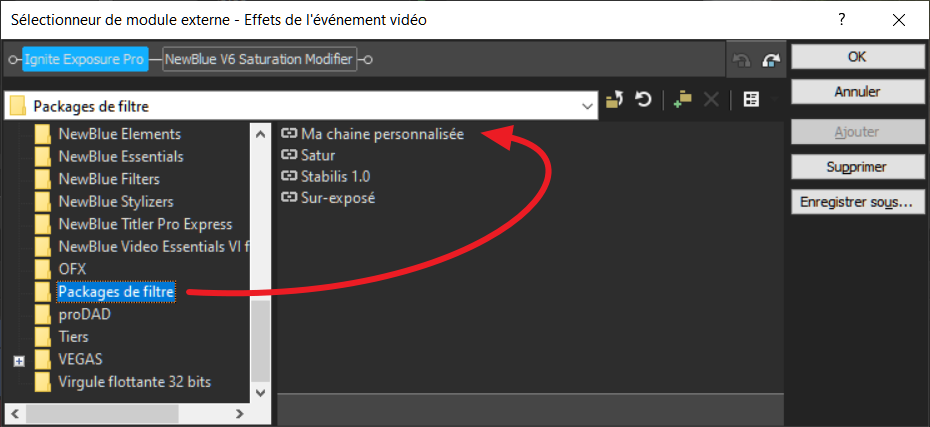
Task: Select the VEGAS folder
Action: 80,359
